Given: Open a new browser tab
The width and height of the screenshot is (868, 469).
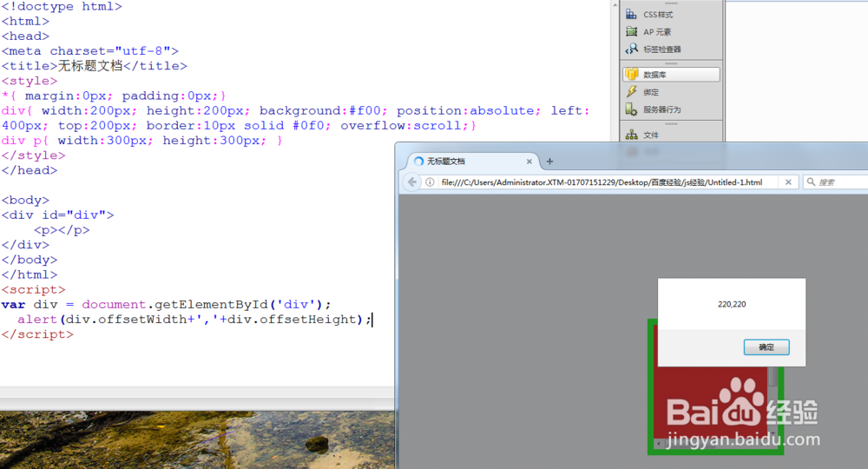Looking at the screenshot, I should [x=549, y=162].
